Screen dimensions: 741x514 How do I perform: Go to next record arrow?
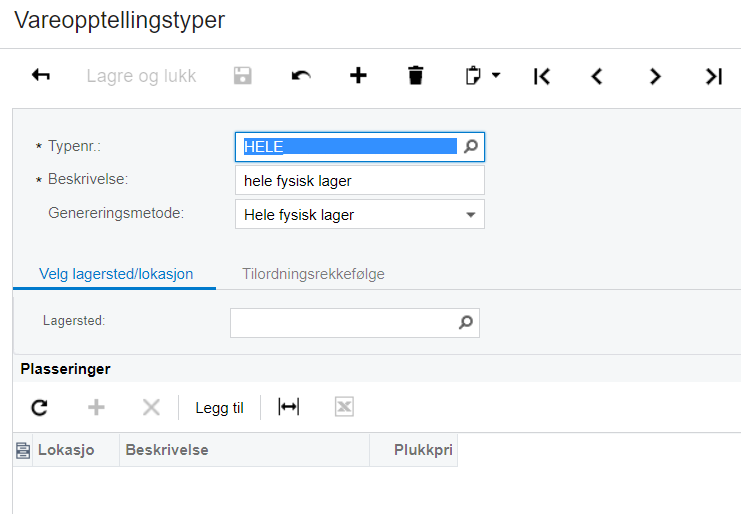coord(655,76)
